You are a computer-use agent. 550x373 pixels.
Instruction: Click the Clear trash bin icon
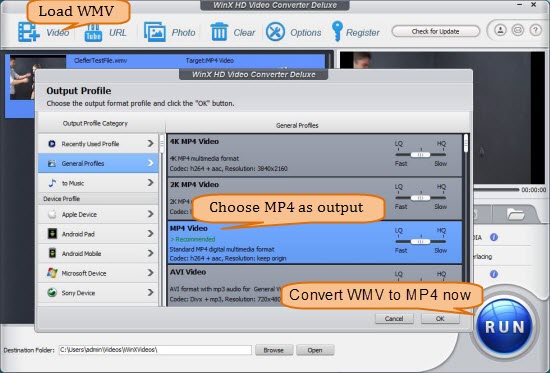pos(219,32)
